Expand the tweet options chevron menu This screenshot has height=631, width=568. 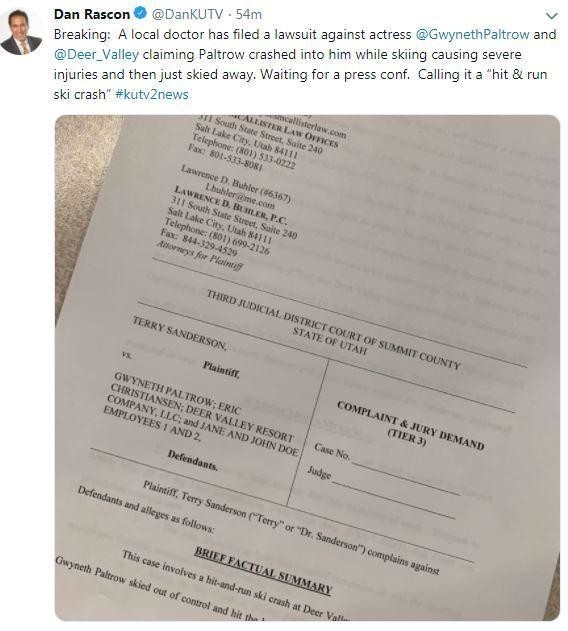[x=551, y=16]
